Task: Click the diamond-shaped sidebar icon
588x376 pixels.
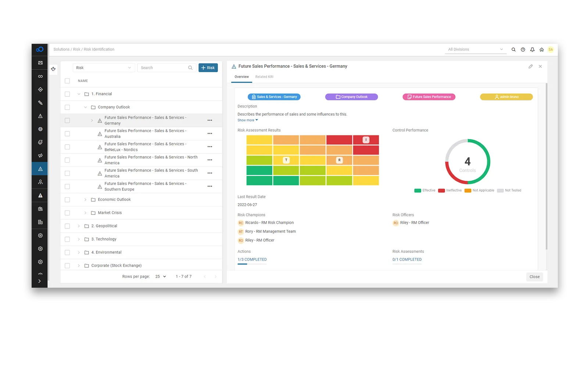Action: pos(40,89)
